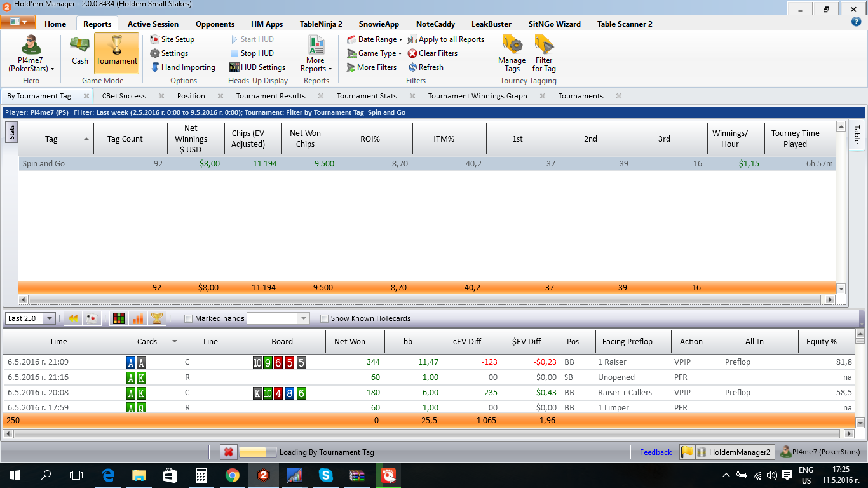Show the orange bar chart view
Screen dimensions: 868x488
coord(137,318)
